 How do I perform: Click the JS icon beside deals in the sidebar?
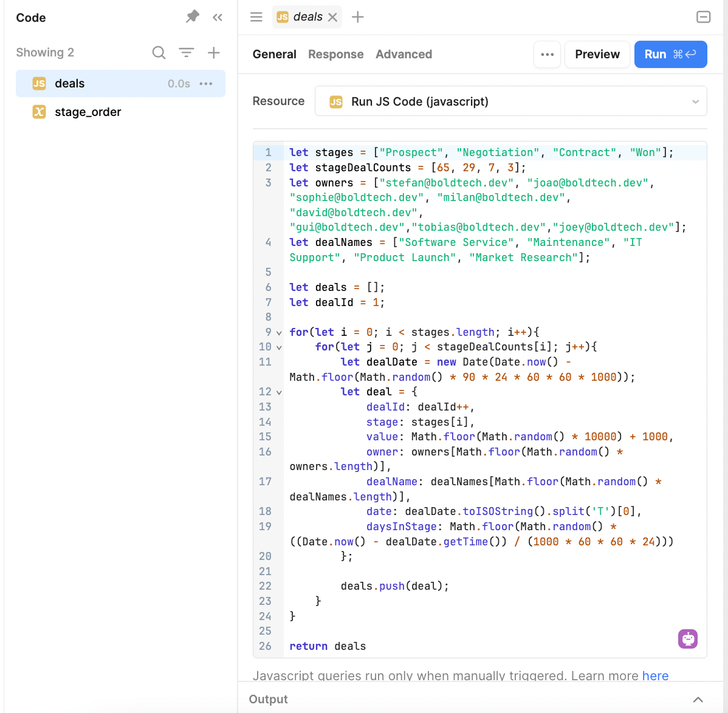[x=39, y=83]
